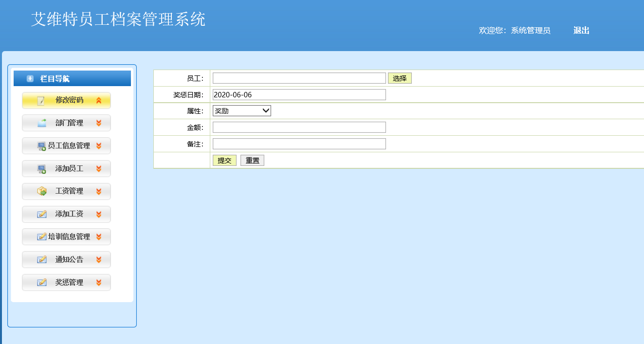Open the 培训信息管理 menu item
644x344 pixels.
click(x=66, y=237)
